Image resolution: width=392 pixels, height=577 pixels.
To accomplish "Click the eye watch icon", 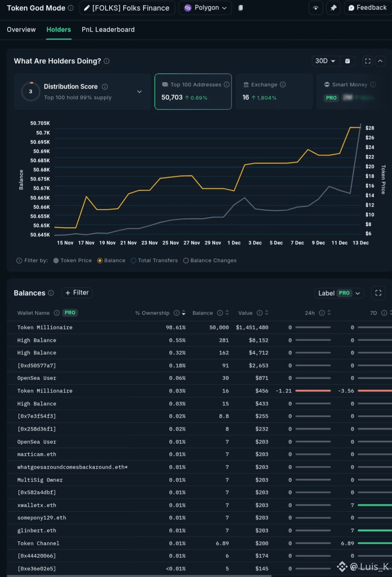I will pyautogui.click(x=316, y=8).
